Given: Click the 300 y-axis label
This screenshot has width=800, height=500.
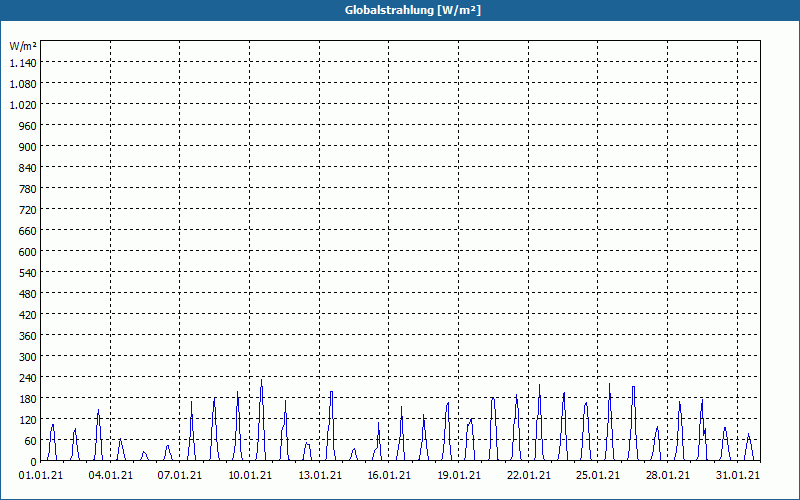Looking at the screenshot, I should [x=28, y=357].
